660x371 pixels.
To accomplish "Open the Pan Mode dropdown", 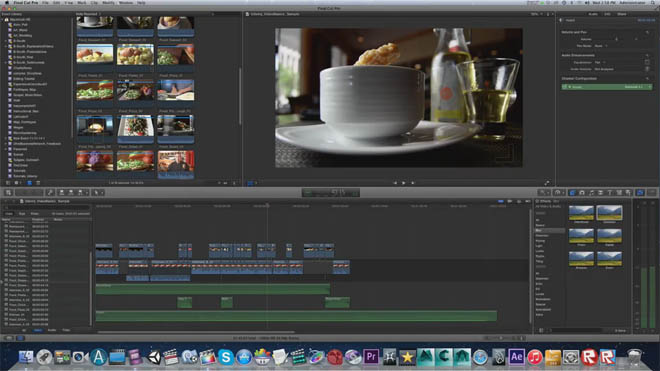I will [x=600, y=45].
